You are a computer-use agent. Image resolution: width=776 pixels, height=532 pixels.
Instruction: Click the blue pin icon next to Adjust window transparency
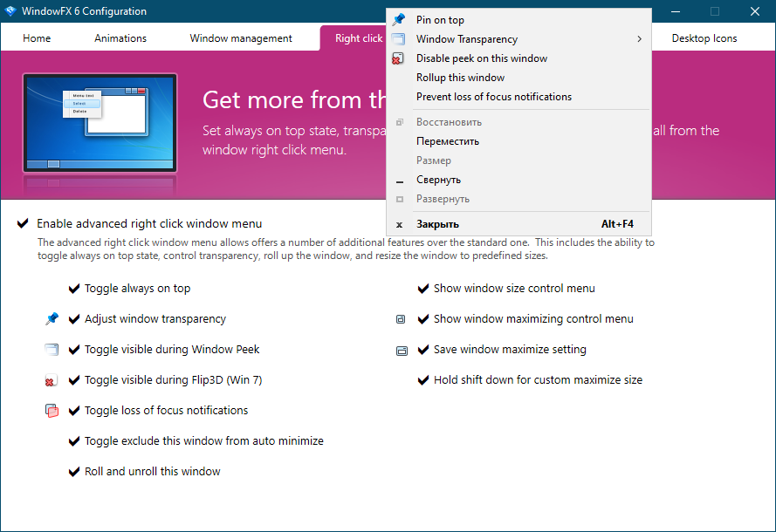[x=52, y=319]
